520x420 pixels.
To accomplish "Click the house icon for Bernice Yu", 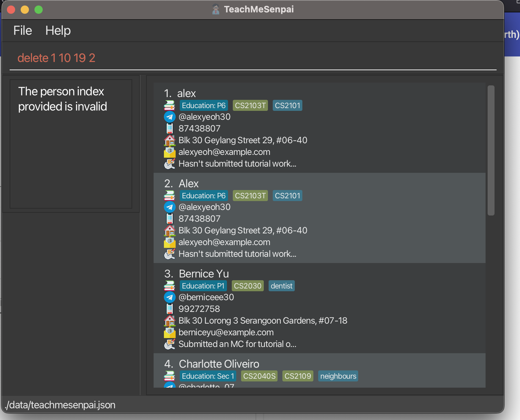I will pos(169,321).
